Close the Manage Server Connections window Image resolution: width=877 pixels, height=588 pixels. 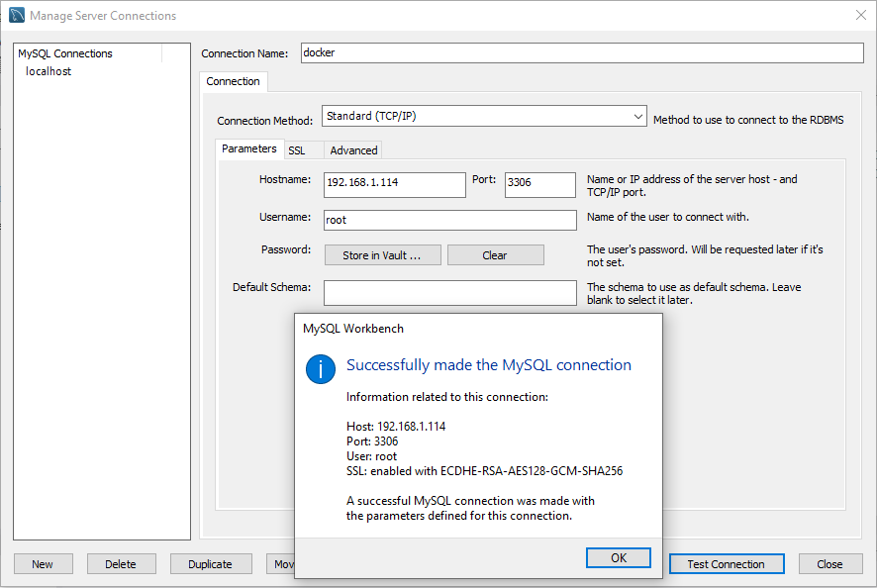pyautogui.click(x=861, y=15)
